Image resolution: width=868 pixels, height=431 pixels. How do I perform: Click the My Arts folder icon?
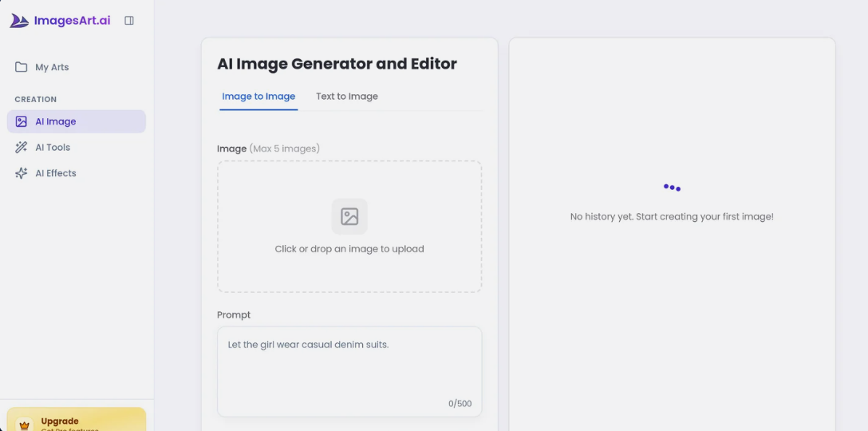(22, 67)
